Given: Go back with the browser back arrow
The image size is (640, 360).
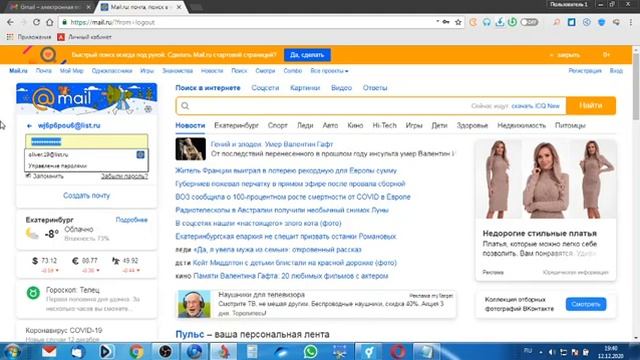Looking at the screenshot, I should 10,22.
